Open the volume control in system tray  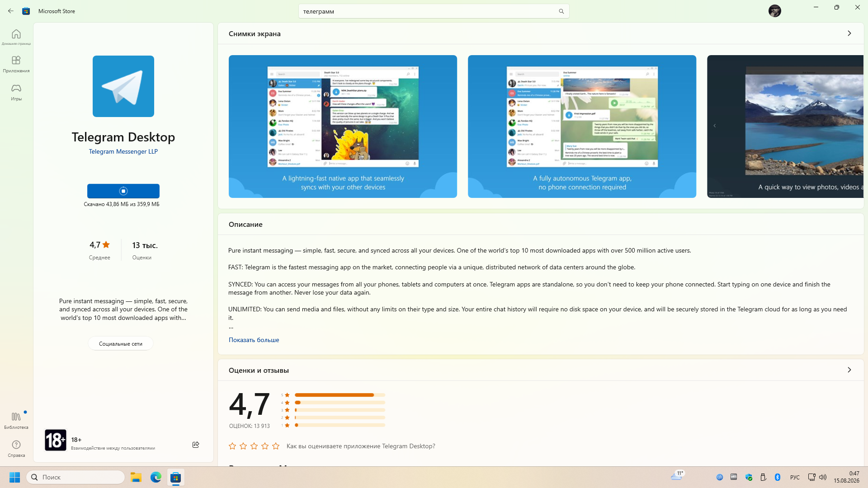click(x=823, y=477)
